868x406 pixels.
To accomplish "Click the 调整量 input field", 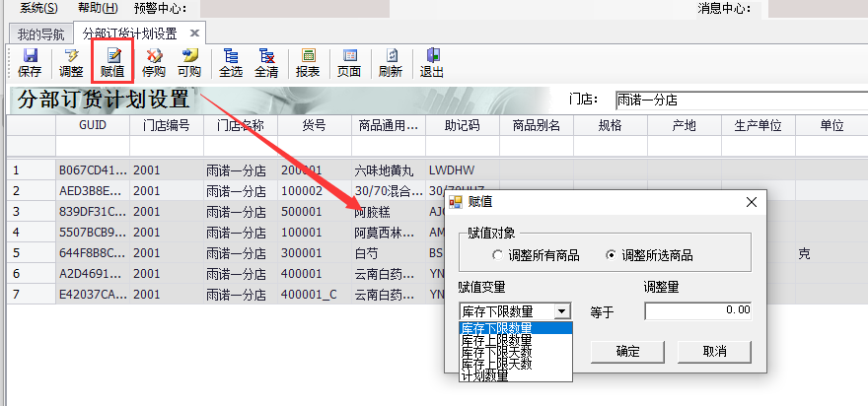I will point(698,310).
